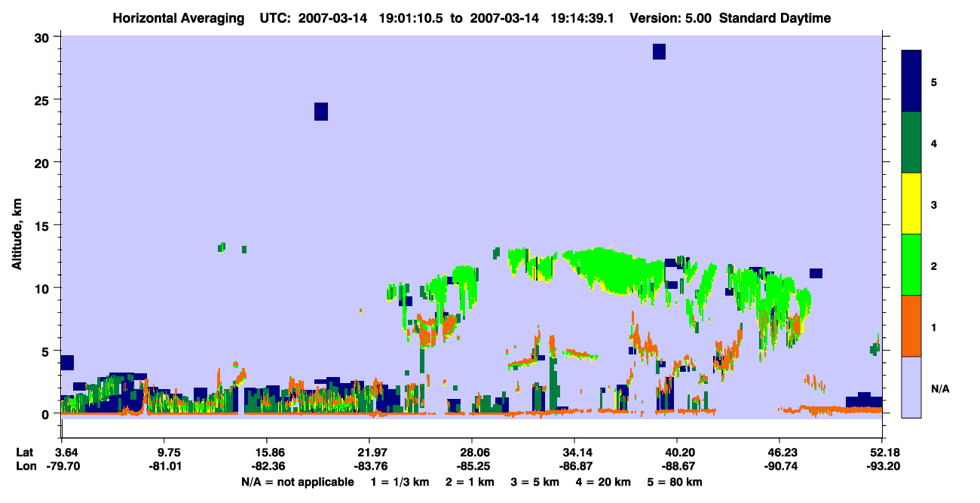Click 'Standard Daytime' in the title
This screenshot has width=980, height=503.
click(x=775, y=18)
